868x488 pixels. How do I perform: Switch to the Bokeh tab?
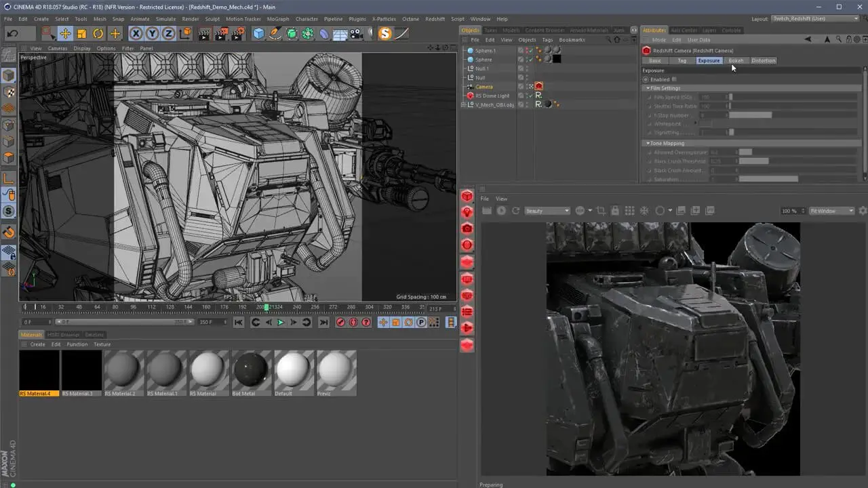[x=736, y=60]
